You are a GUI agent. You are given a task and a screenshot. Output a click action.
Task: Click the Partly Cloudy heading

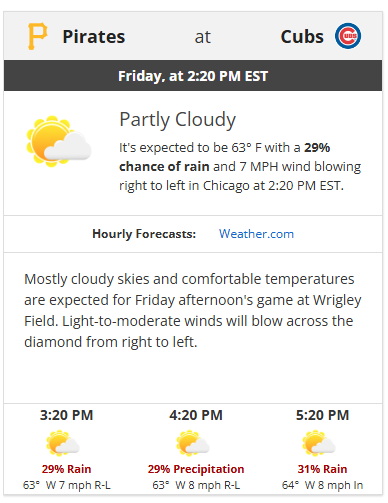[178, 120]
